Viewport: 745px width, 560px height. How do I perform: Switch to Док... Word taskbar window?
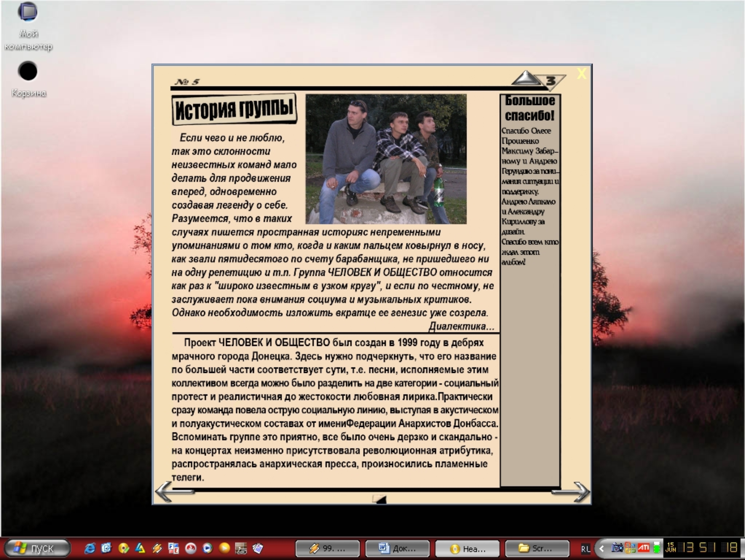click(397, 548)
